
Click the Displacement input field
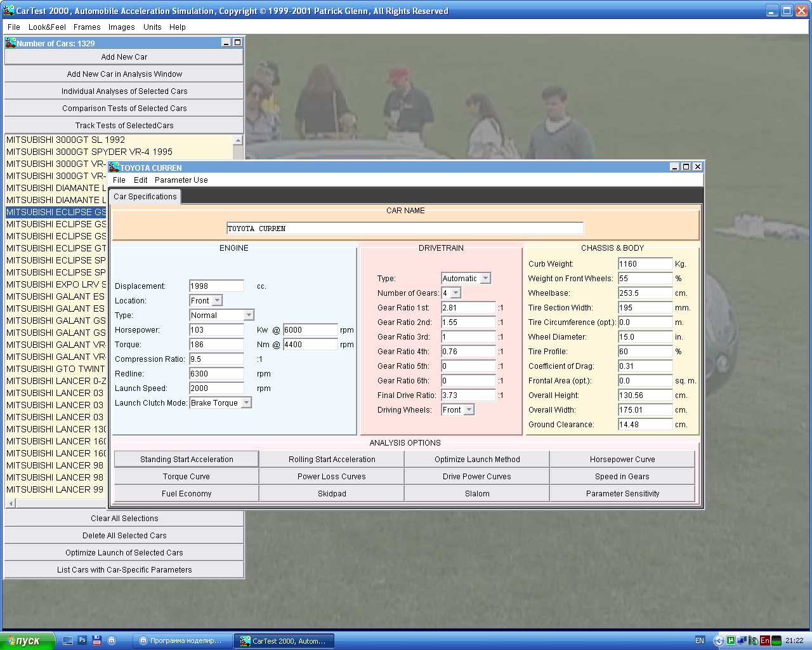[x=216, y=286]
